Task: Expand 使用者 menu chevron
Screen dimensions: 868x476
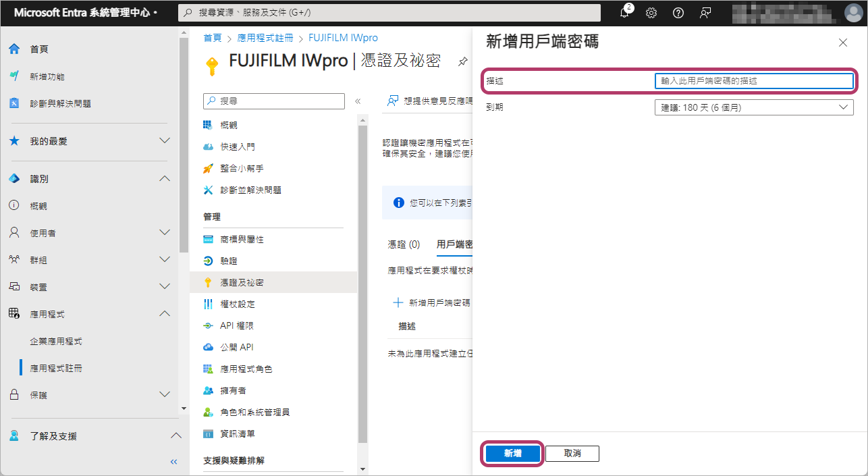Action: pos(164,233)
